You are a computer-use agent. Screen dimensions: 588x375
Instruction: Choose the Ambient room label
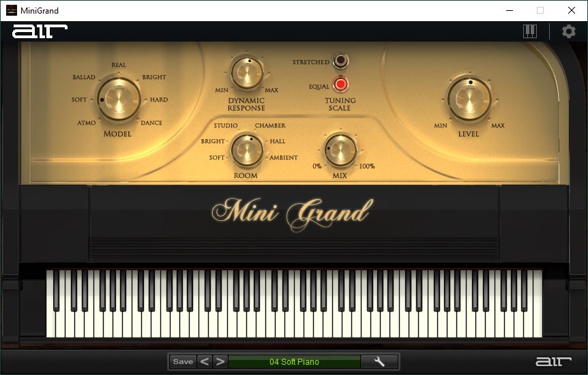click(284, 157)
